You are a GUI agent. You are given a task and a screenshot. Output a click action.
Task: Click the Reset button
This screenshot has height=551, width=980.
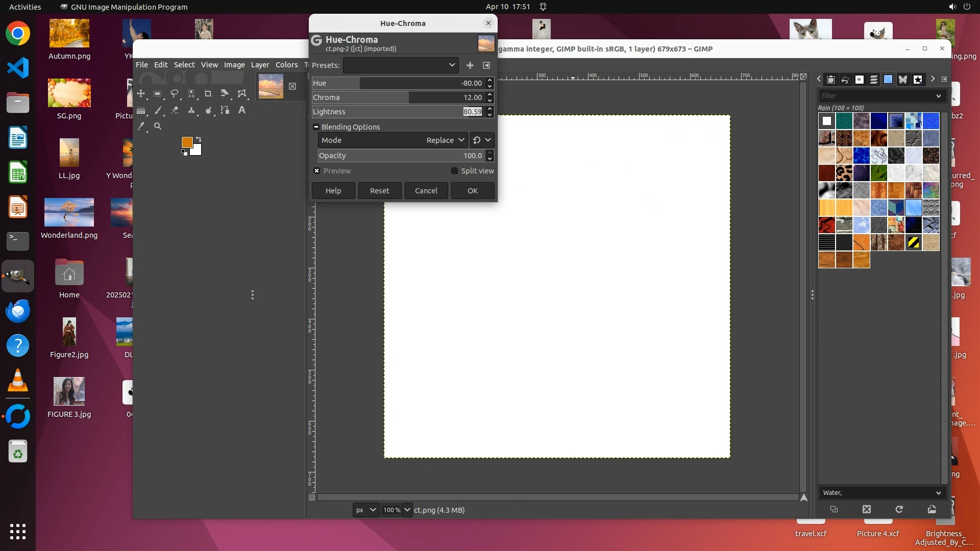379,191
